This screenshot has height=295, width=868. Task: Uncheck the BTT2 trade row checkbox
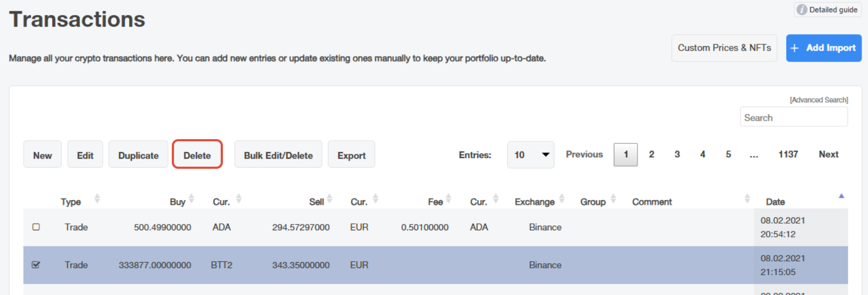pos(36,265)
